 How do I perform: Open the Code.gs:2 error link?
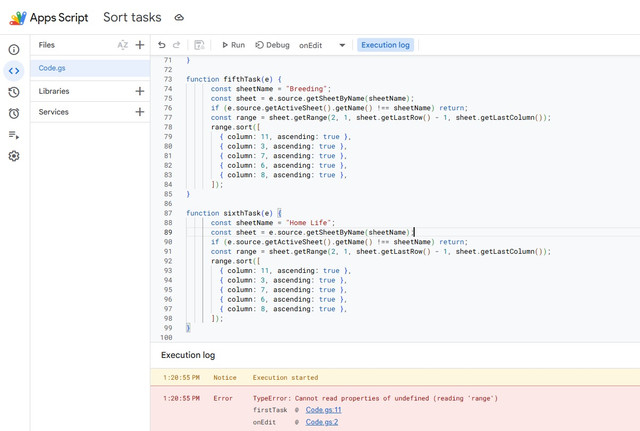(x=322, y=422)
